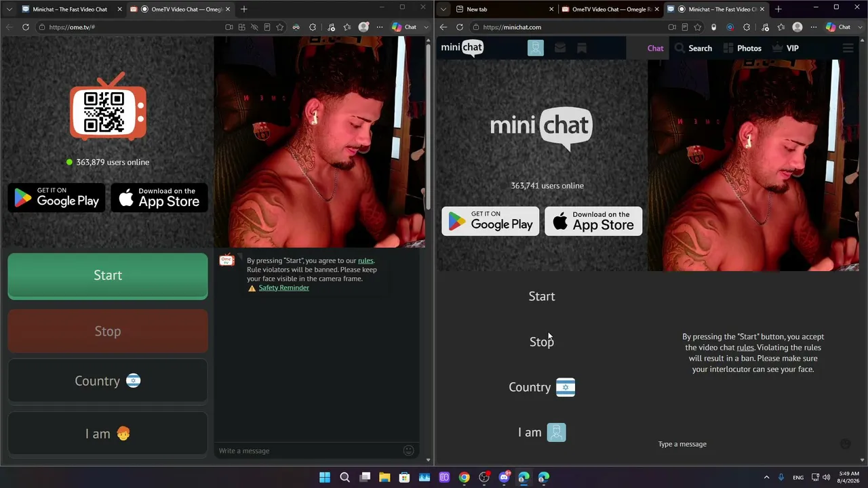Show hidden system tray icons
868x488 pixels.
(x=766, y=477)
